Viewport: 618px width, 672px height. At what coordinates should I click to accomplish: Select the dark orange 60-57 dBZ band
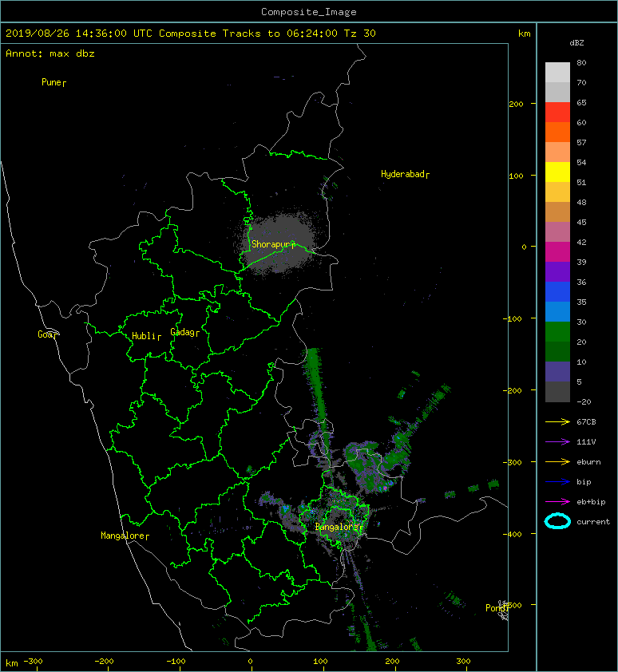coord(557,132)
